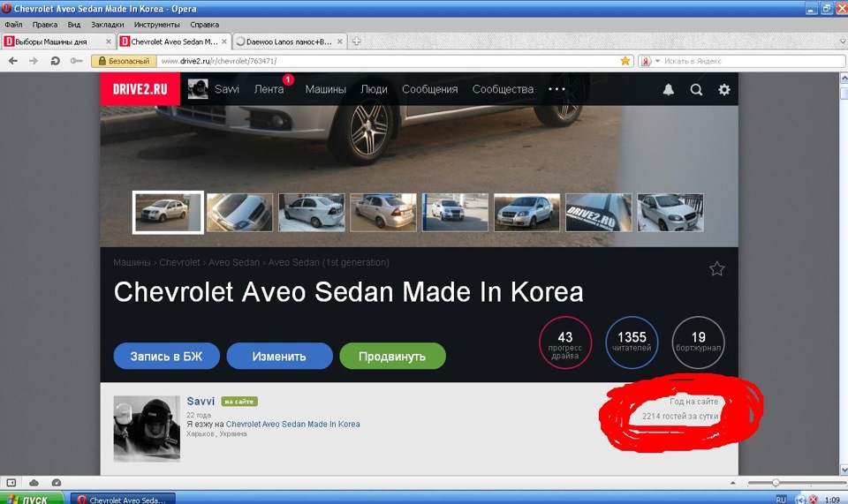Open Машины in the Drive2 navigation

coord(326,89)
